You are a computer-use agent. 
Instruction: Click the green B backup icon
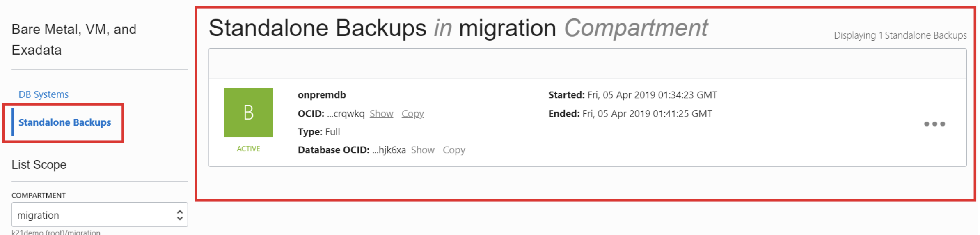248,112
